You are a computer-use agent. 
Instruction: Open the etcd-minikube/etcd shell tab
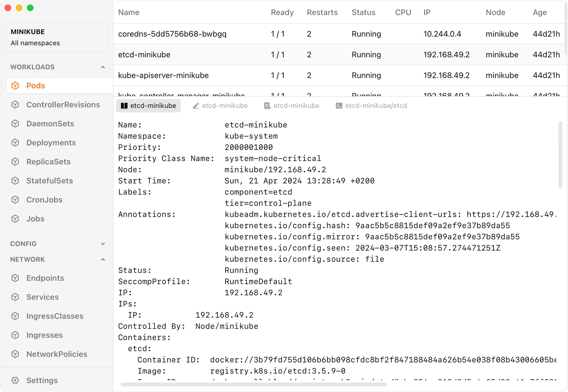coord(371,106)
